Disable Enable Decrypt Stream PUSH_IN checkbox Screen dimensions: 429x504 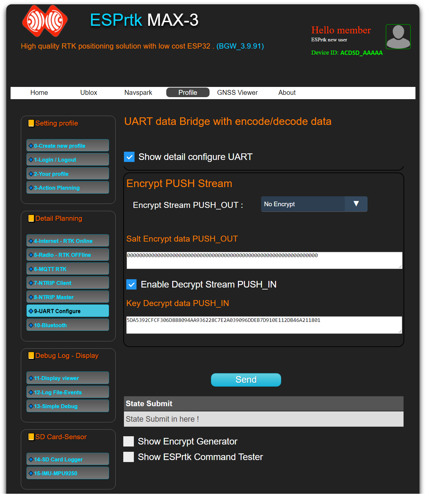[132, 284]
